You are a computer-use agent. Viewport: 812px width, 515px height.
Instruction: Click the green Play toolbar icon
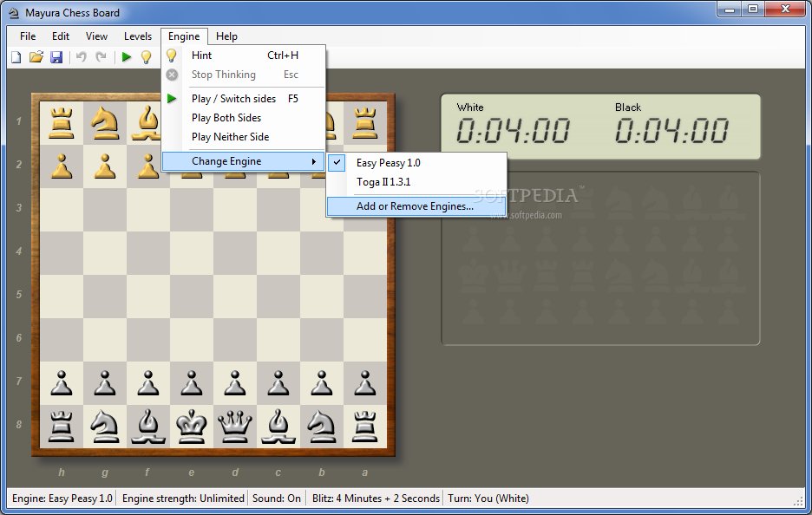[x=127, y=57]
